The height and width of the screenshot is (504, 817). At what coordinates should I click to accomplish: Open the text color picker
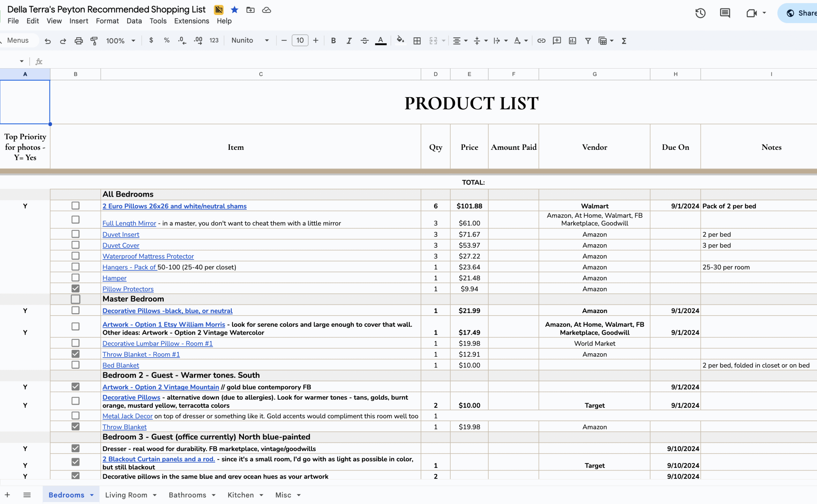click(x=380, y=40)
